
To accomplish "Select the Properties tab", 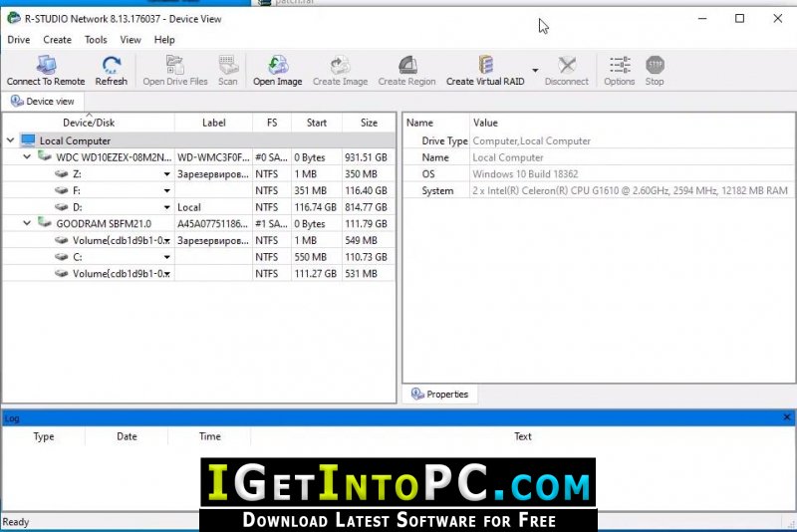I will [x=439, y=394].
